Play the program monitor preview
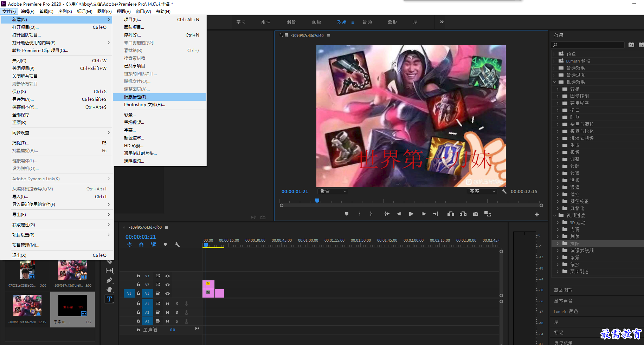The image size is (644, 345). pyautogui.click(x=411, y=214)
